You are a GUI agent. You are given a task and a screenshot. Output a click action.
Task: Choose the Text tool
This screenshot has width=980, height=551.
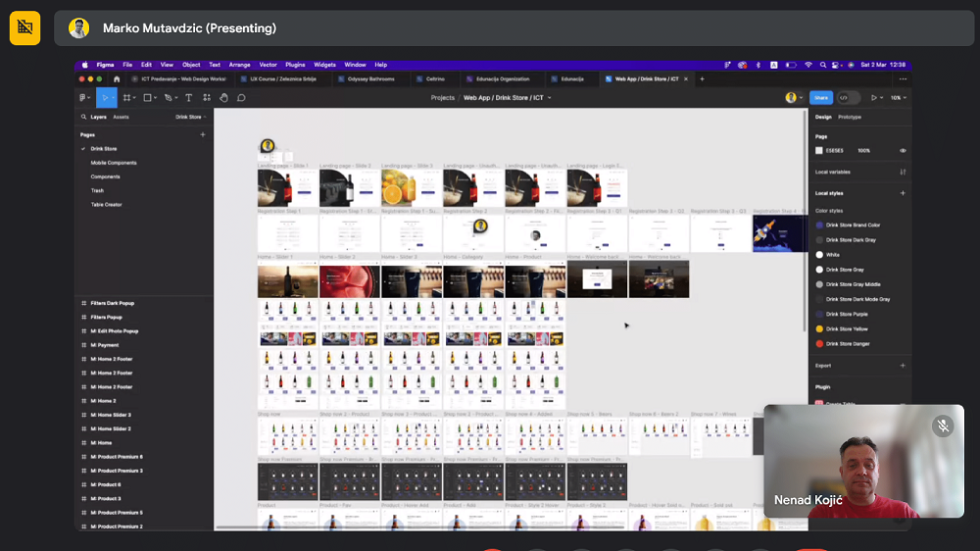pos(189,97)
